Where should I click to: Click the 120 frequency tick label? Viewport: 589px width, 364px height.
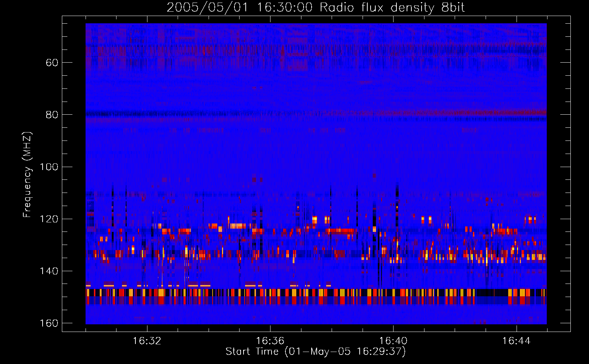click(x=49, y=219)
